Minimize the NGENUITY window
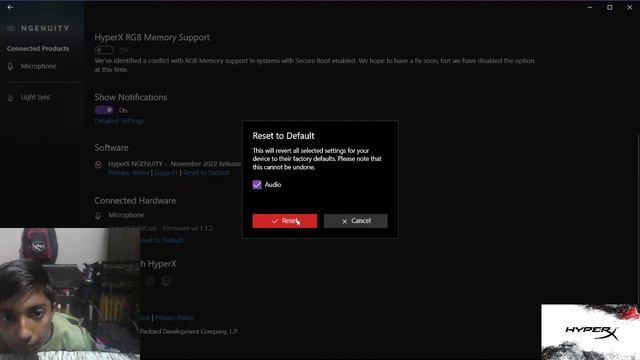The width and height of the screenshot is (640, 360). (590, 7)
